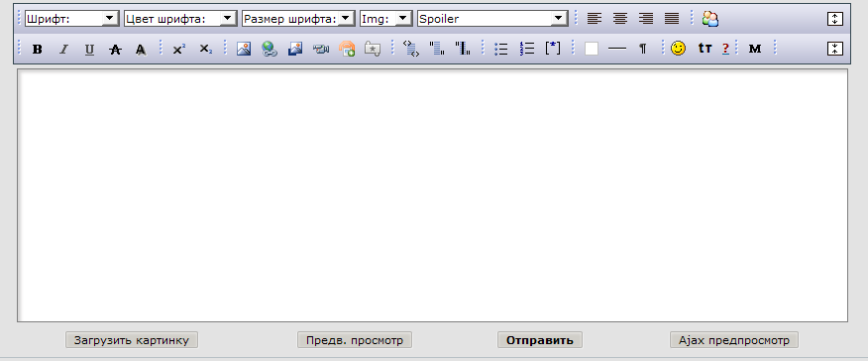The image size is (868, 361).
Task: Insert second quote icon with tall bar
Action: (463, 49)
